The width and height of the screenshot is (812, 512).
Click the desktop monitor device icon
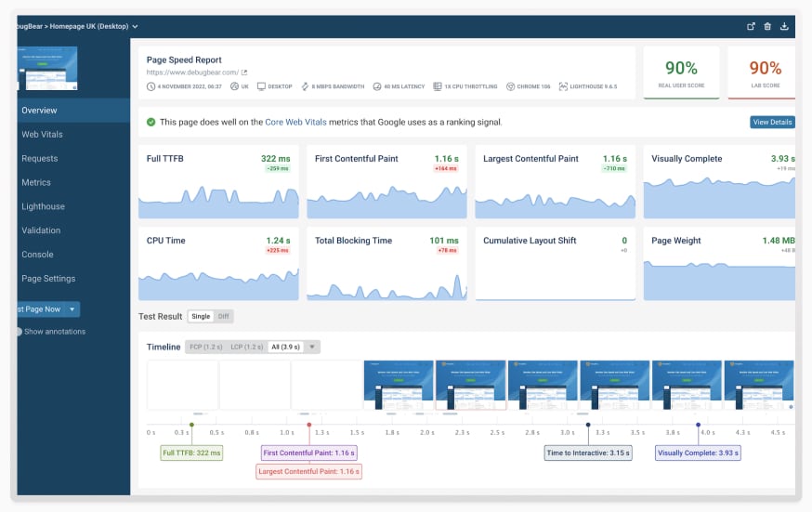coord(262,86)
